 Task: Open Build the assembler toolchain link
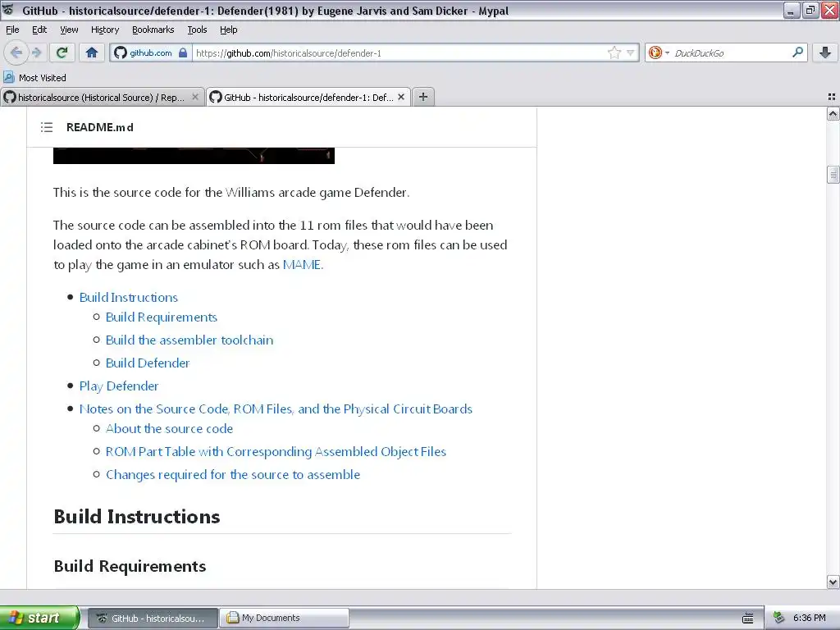click(189, 340)
